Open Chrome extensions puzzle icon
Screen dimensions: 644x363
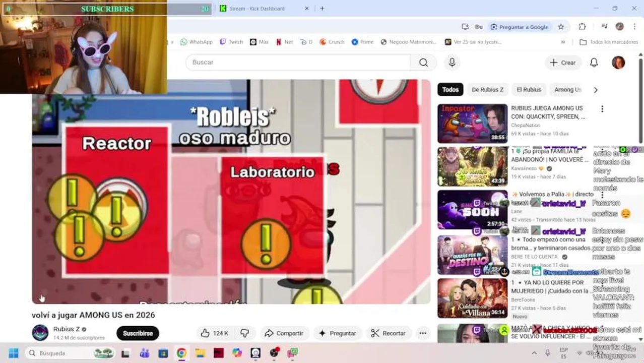[x=583, y=27]
